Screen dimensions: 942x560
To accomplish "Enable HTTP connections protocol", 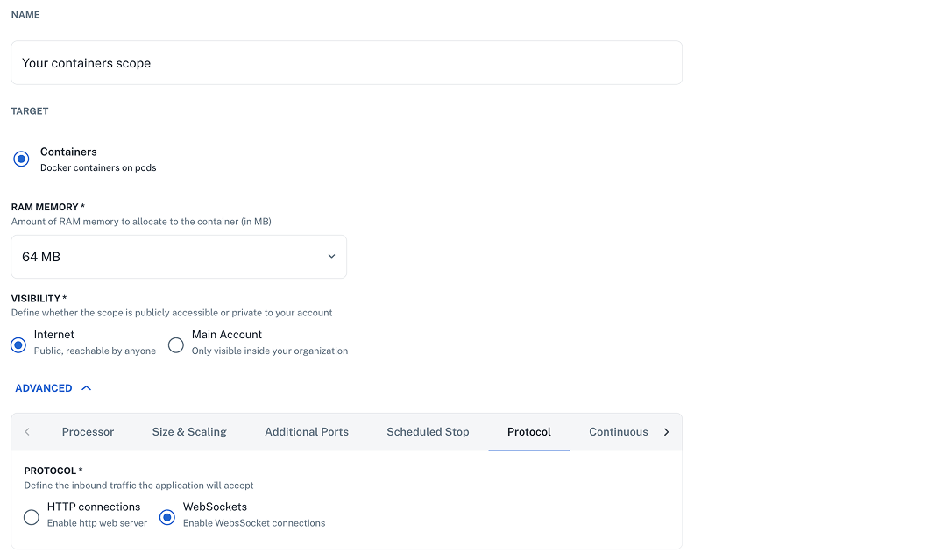I will (x=31, y=517).
